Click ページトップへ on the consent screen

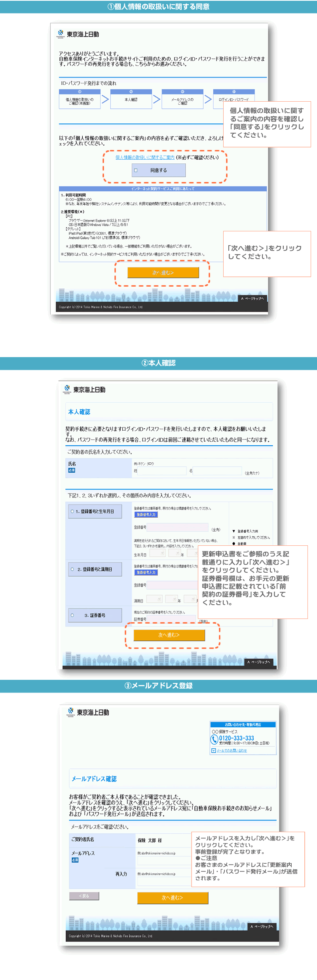(252, 299)
